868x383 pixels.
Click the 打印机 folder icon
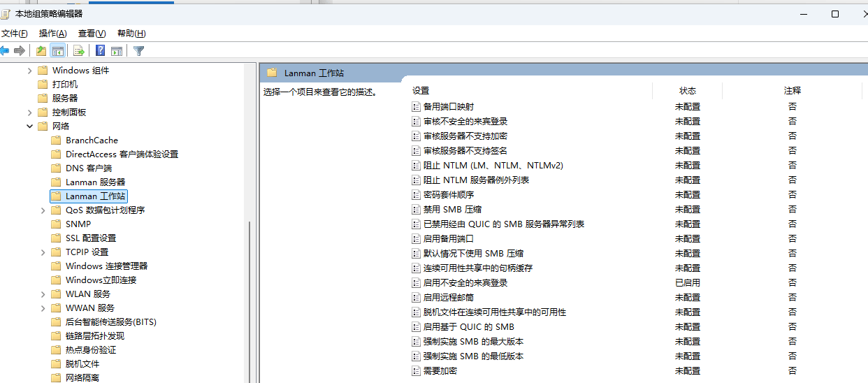[x=43, y=84]
